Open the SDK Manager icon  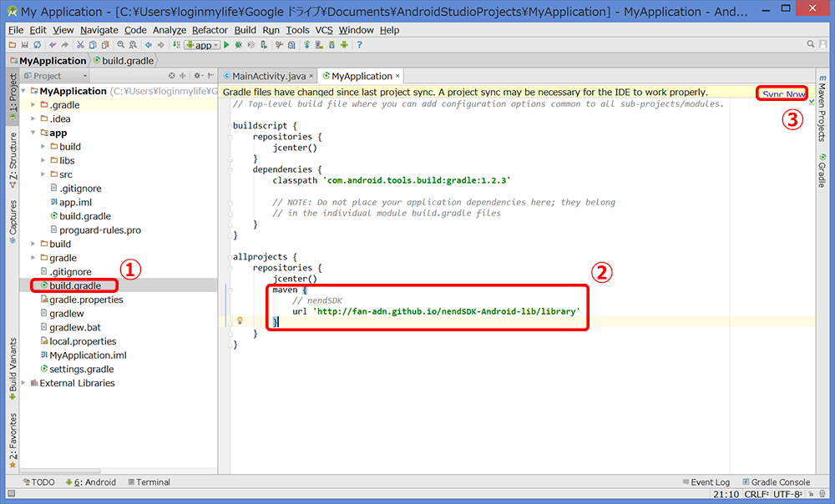click(331, 45)
